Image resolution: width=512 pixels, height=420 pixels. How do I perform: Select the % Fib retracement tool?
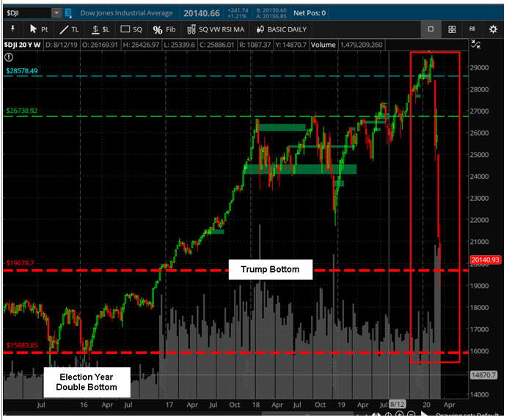[x=164, y=30]
